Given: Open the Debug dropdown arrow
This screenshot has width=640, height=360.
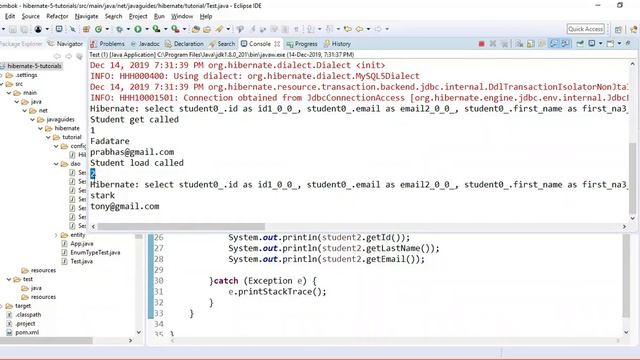Looking at the screenshot, I should pyautogui.click(x=128, y=29).
